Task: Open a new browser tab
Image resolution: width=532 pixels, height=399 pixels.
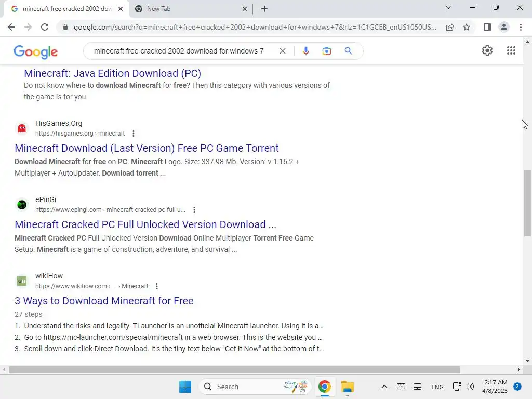Action: (x=264, y=9)
